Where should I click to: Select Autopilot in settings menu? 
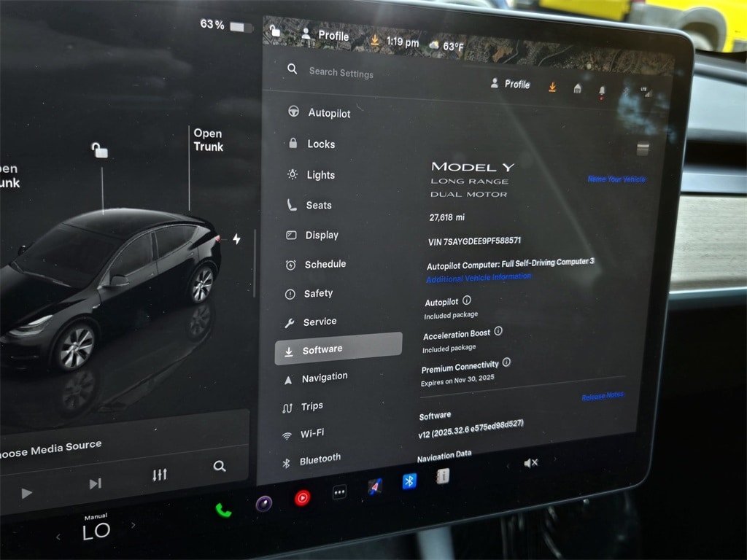click(x=328, y=113)
